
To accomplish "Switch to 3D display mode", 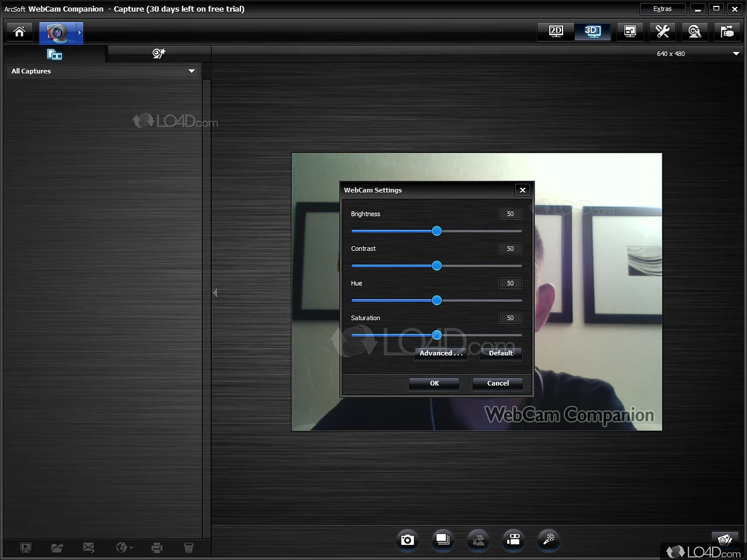I will click(592, 32).
